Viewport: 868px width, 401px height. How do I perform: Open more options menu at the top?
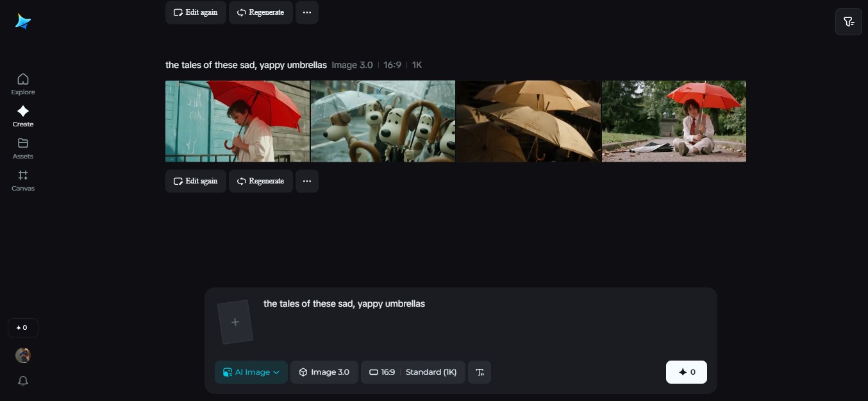pos(307,12)
